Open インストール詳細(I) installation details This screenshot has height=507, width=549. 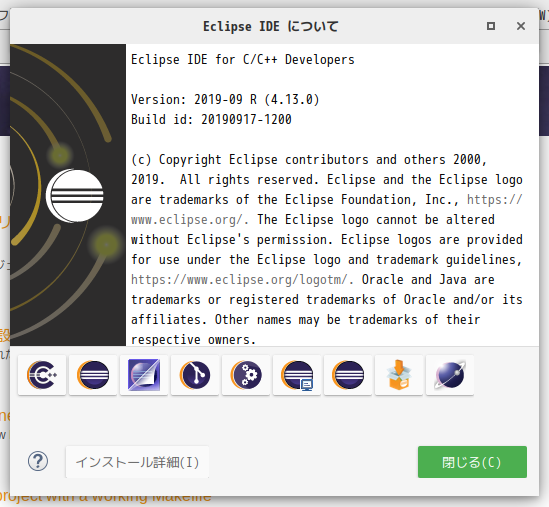(137, 462)
